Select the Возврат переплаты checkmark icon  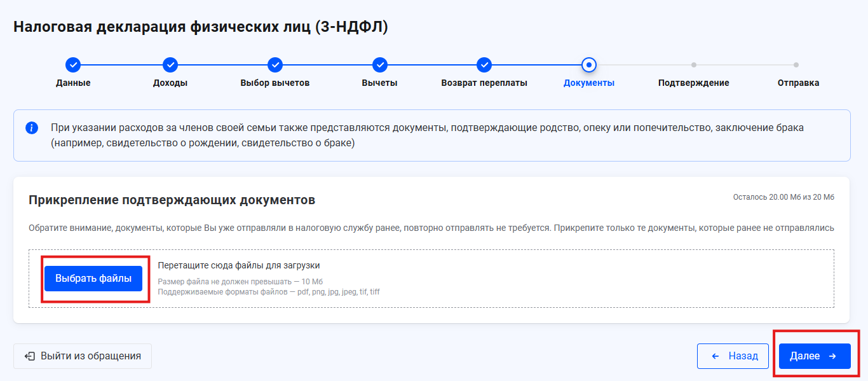[484, 64]
